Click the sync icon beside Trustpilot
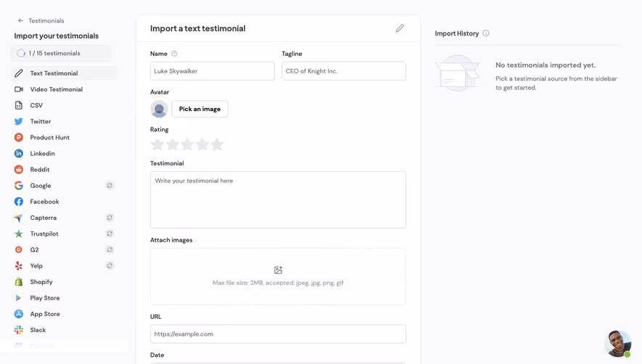The width and height of the screenshot is (642, 364). click(x=110, y=233)
